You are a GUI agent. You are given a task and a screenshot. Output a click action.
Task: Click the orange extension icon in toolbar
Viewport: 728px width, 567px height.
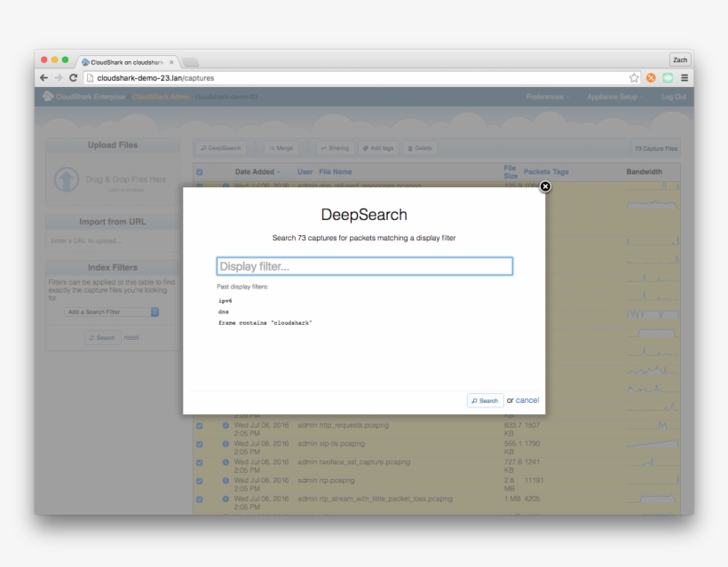(x=651, y=78)
